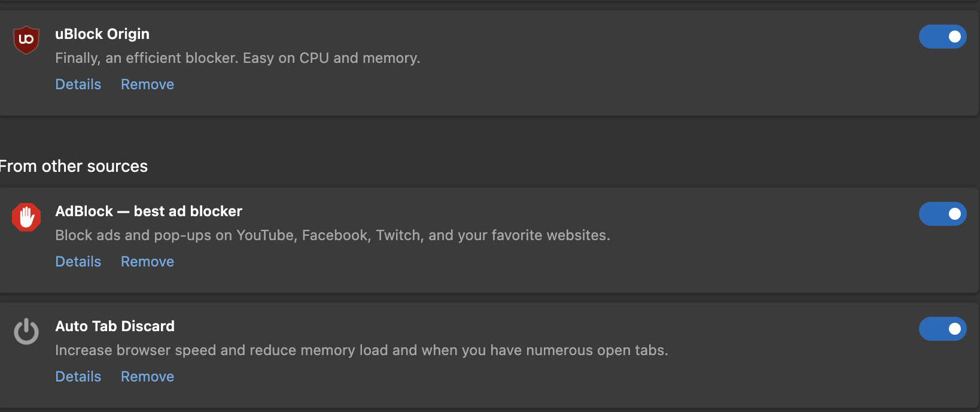Click the uBlock Origin extension title
The image size is (980, 412).
[x=102, y=34]
